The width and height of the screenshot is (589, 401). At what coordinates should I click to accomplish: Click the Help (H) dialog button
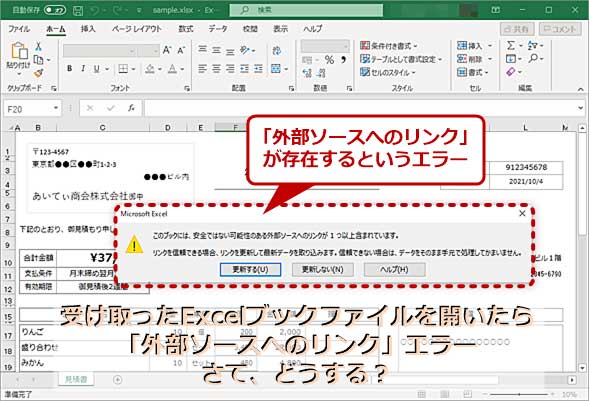tap(394, 270)
